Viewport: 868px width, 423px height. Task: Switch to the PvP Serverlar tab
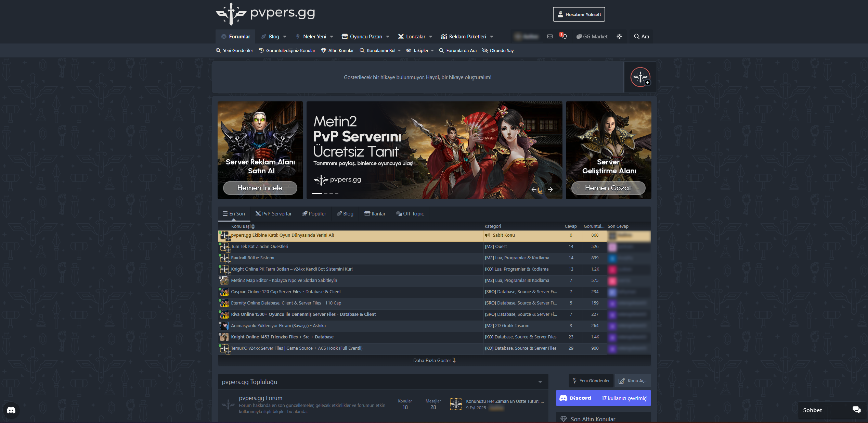click(274, 214)
